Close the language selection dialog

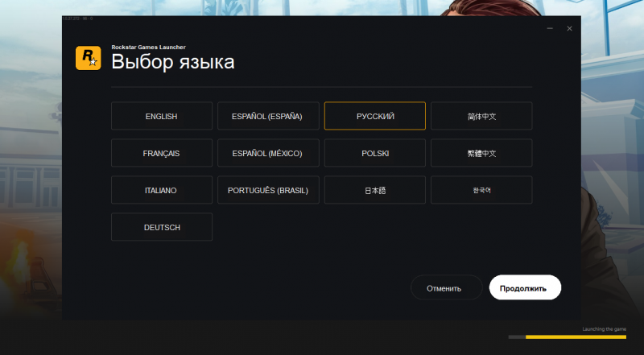[x=569, y=29]
